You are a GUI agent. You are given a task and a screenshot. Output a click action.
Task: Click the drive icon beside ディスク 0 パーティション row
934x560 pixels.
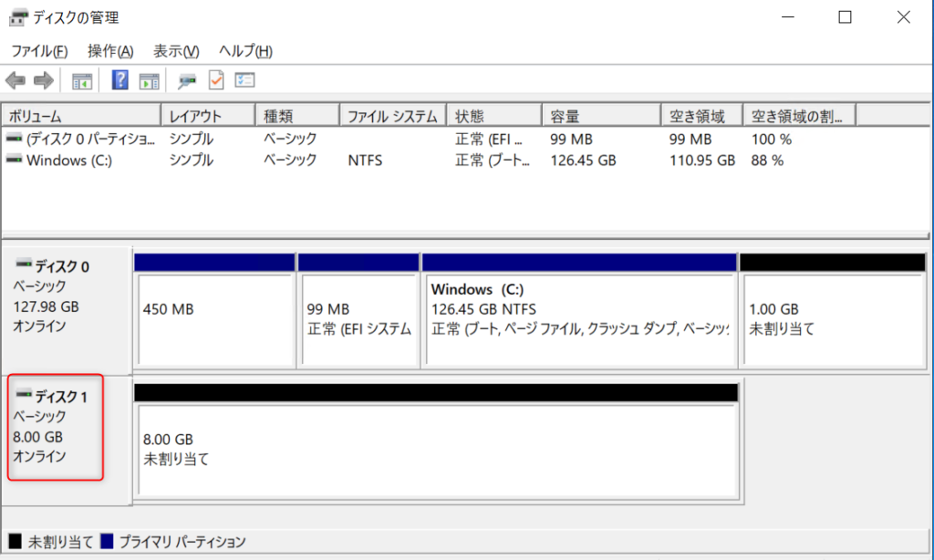15,139
